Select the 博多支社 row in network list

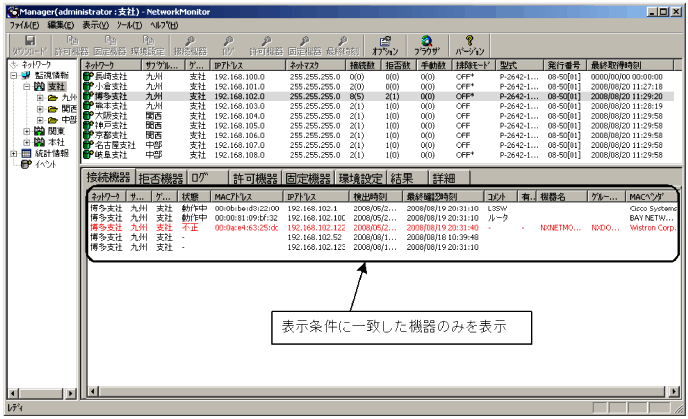click(x=378, y=96)
